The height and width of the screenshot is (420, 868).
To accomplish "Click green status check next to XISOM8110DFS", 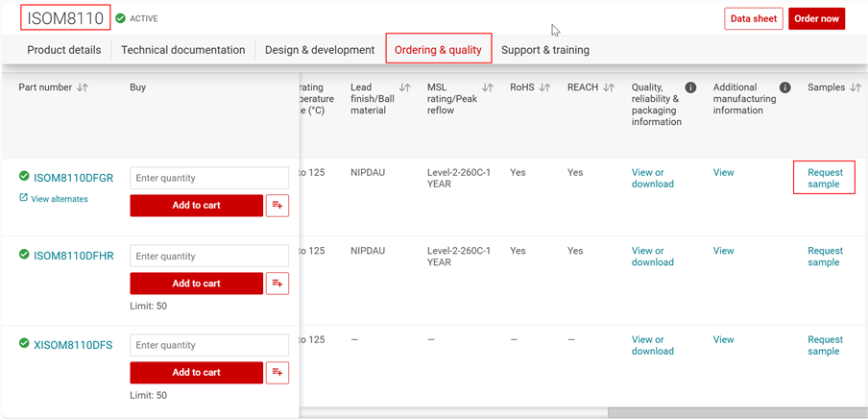I will 24,343.
